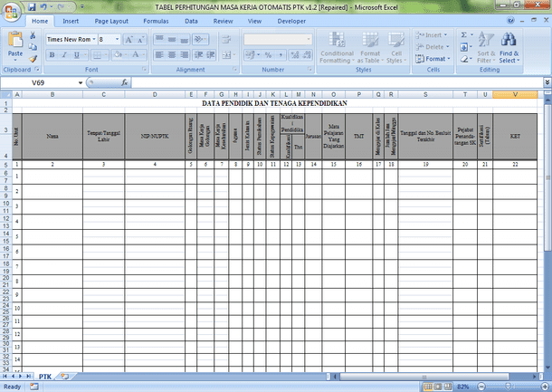
Task: Increase the cell indent
Action: pyautogui.click(x=211, y=55)
